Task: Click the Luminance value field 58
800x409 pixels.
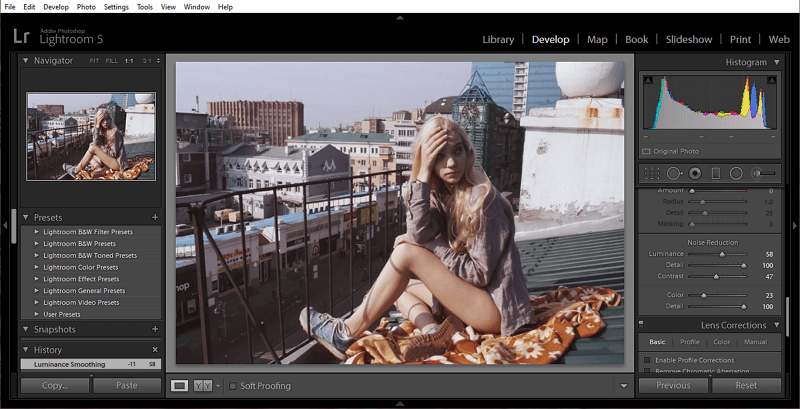Action: click(769, 254)
